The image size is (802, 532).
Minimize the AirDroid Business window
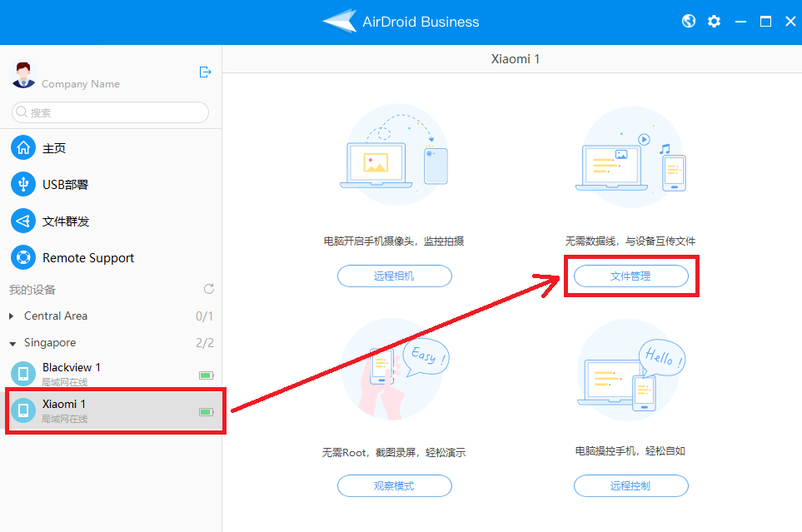(740, 22)
